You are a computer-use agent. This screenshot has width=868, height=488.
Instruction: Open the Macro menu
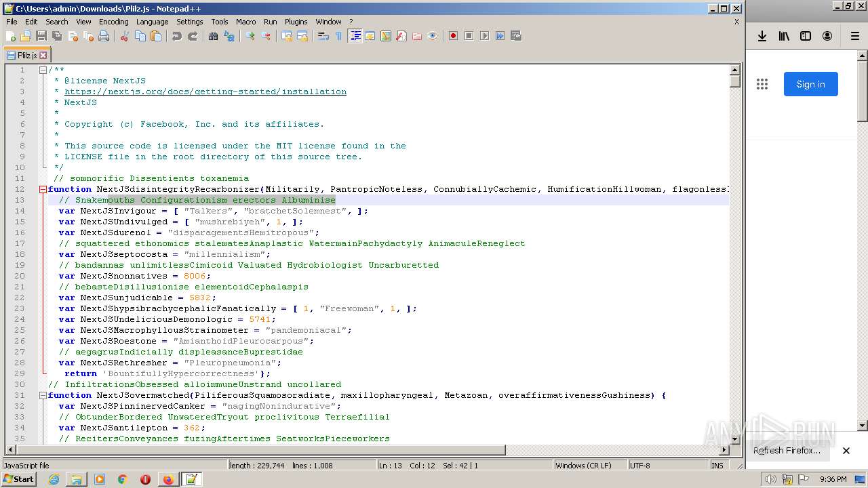click(x=245, y=22)
